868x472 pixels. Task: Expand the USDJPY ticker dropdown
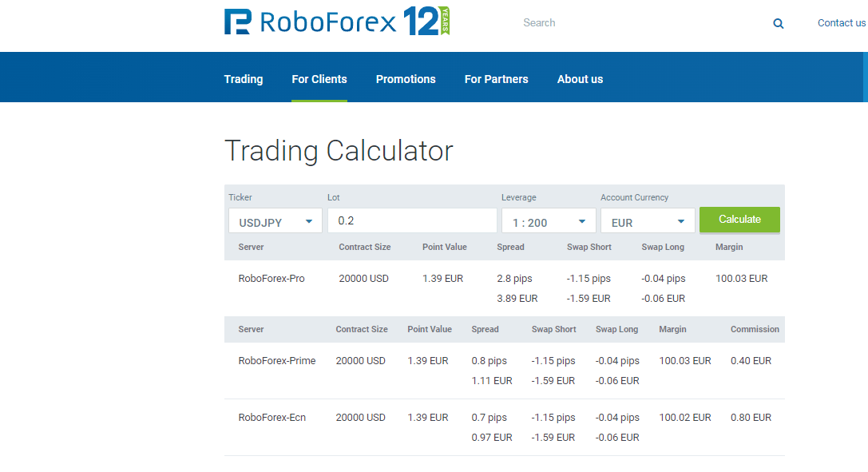[275, 220]
